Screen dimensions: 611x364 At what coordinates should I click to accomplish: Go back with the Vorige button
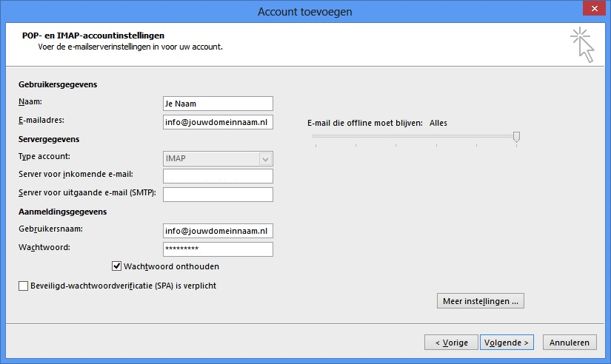tap(451, 343)
